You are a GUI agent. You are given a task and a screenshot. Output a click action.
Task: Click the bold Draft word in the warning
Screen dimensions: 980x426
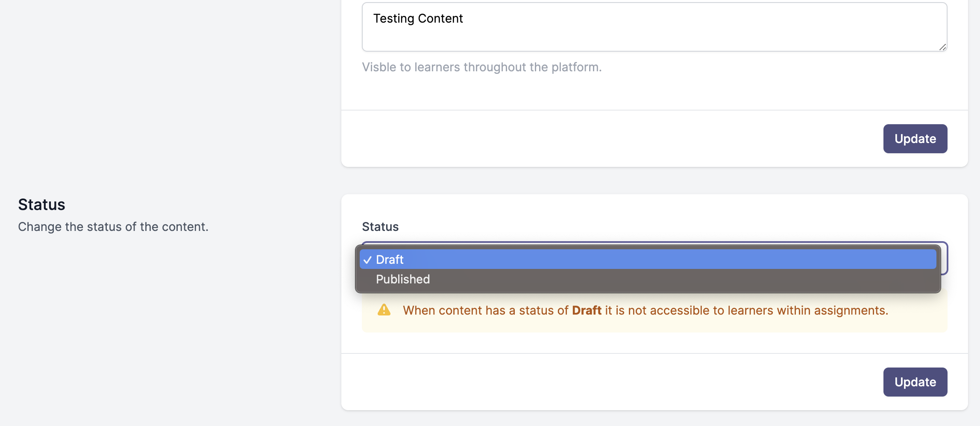[x=587, y=310]
